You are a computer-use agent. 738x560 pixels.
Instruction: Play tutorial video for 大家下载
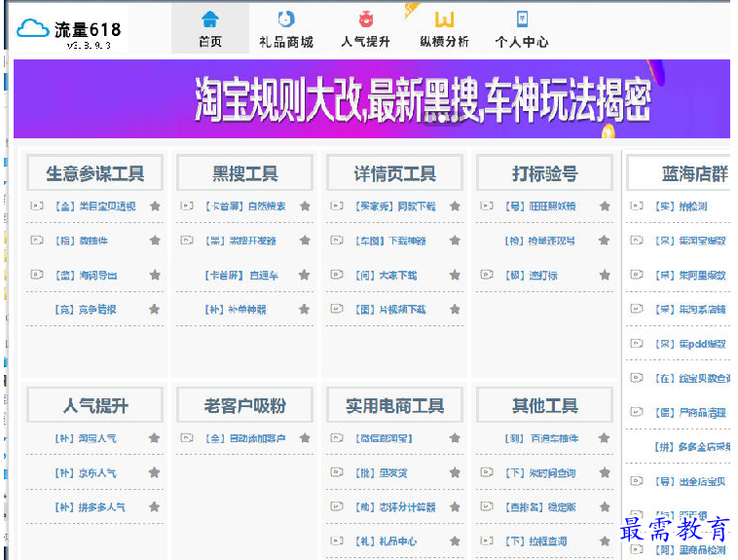[337, 275]
